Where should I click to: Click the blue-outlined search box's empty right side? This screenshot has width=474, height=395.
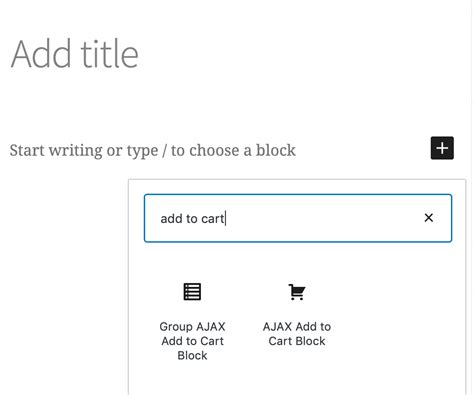[x=323, y=218]
